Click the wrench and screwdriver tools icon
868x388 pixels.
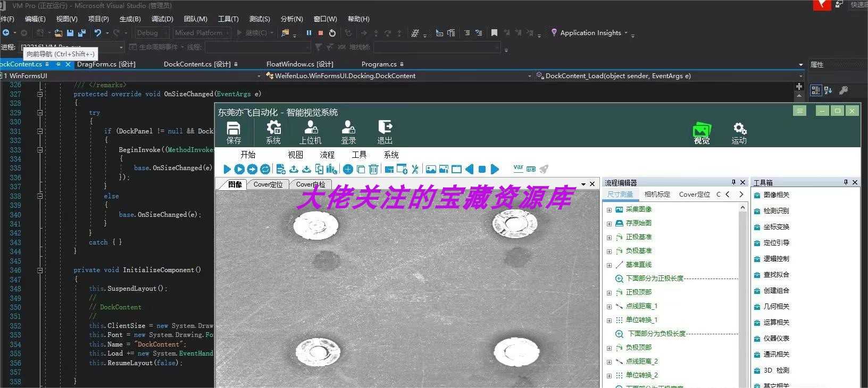[415, 169]
